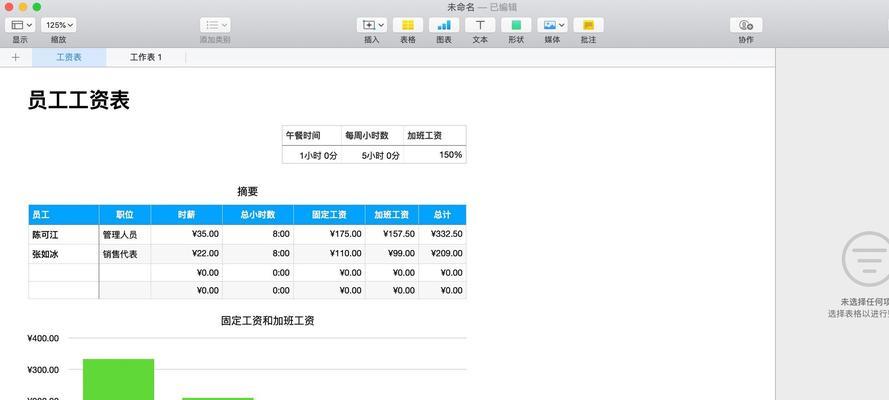Select the ¥110.00 fixed wage cell

click(329, 254)
